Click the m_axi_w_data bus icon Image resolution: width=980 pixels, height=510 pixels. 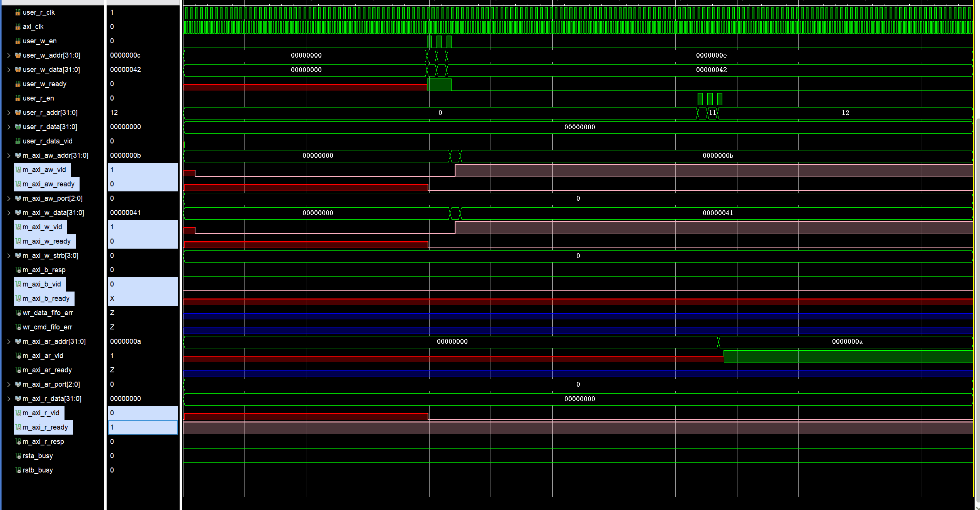click(18, 213)
